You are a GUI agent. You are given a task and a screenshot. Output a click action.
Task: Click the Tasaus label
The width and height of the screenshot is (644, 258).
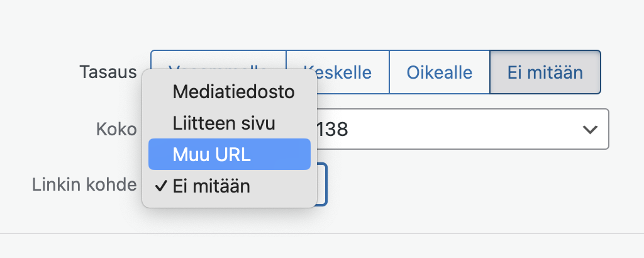point(108,72)
